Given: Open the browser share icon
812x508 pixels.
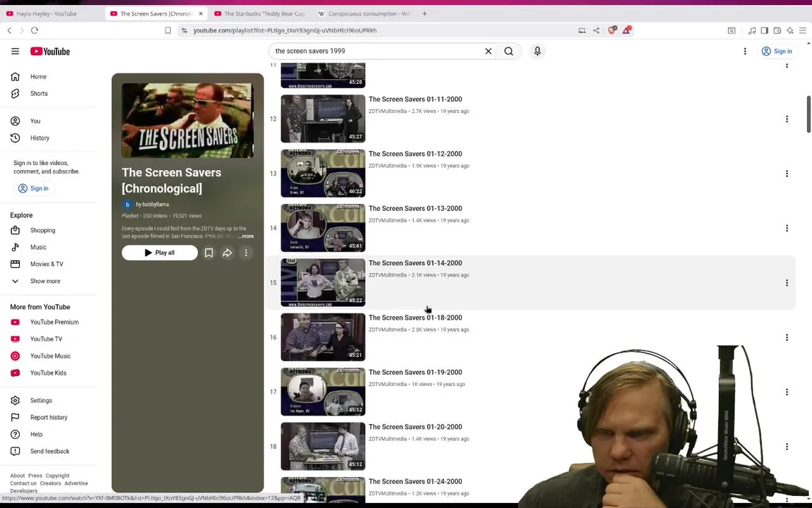Looking at the screenshot, I should pos(596,30).
